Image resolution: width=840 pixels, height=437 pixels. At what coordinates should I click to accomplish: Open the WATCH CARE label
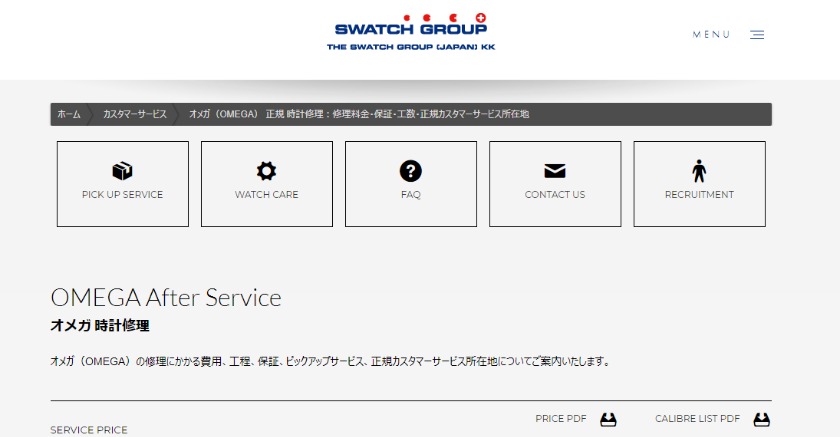coord(266,194)
